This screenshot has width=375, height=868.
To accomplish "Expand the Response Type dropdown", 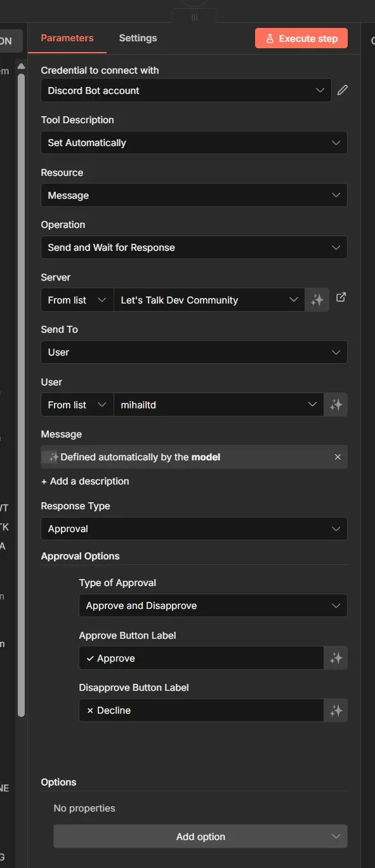I will pyautogui.click(x=194, y=528).
